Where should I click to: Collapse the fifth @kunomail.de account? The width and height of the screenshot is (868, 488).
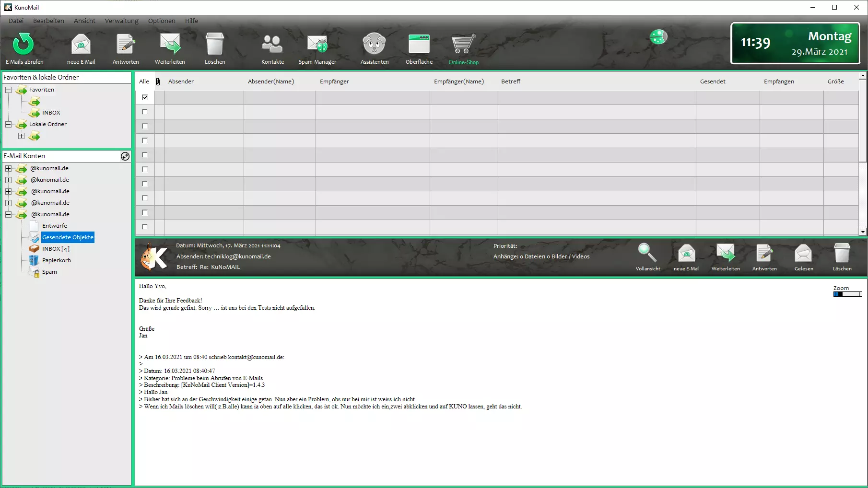coord(8,214)
